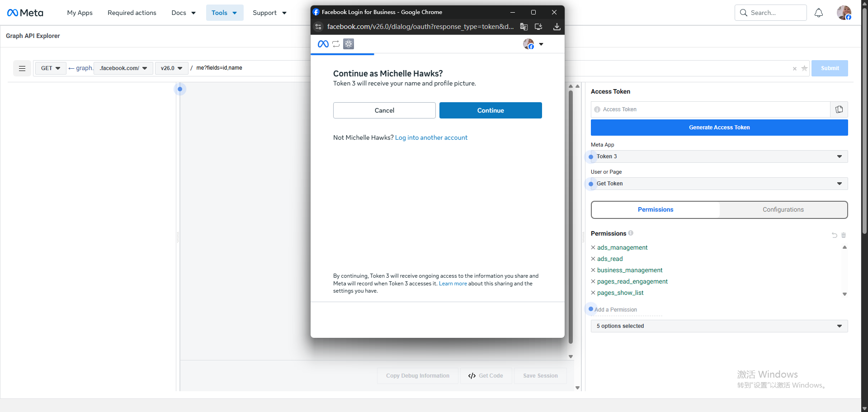Open the notifications bell
The image size is (868, 412).
[819, 13]
